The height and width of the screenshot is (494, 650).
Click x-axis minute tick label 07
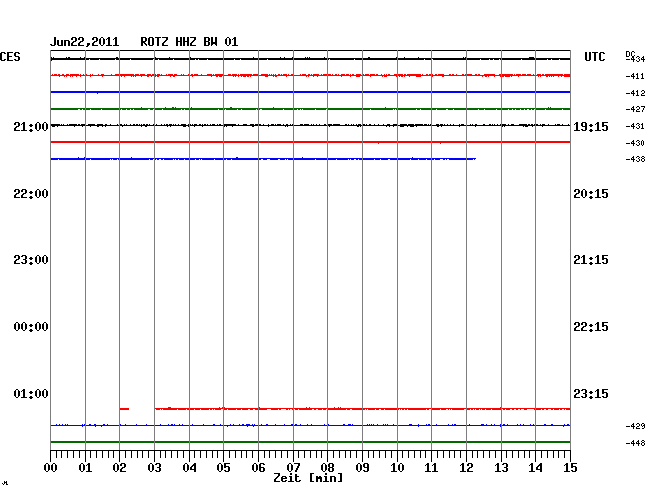click(293, 468)
